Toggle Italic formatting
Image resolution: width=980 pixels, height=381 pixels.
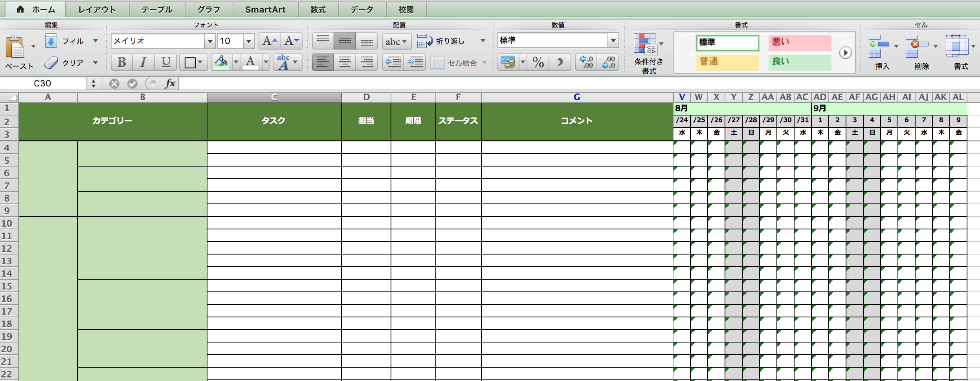(143, 62)
